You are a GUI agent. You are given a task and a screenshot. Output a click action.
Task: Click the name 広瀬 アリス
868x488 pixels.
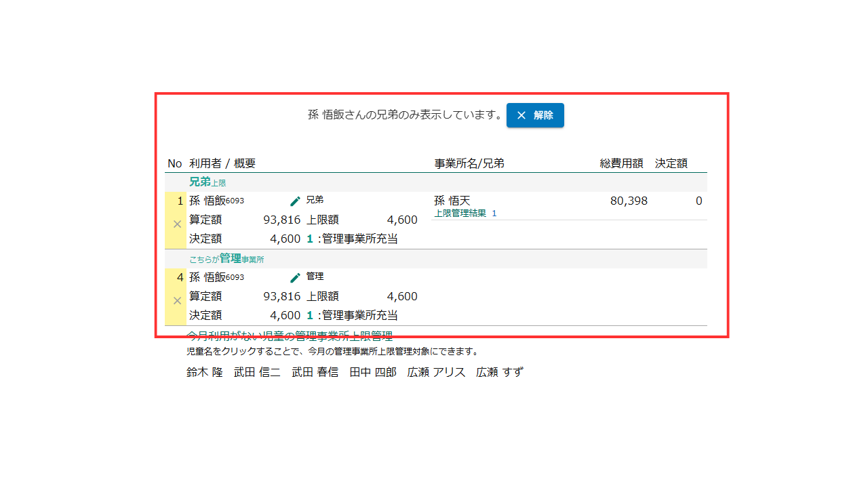(436, 372)
